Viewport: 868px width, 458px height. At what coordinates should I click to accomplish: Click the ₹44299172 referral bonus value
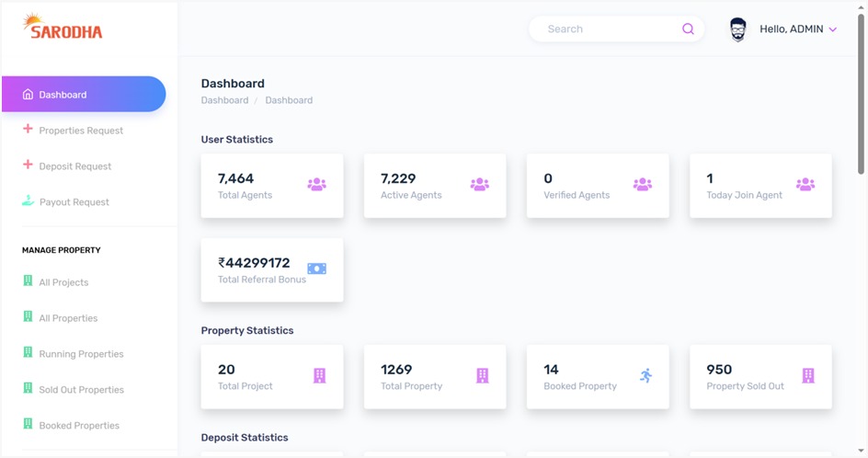point(254,262)
